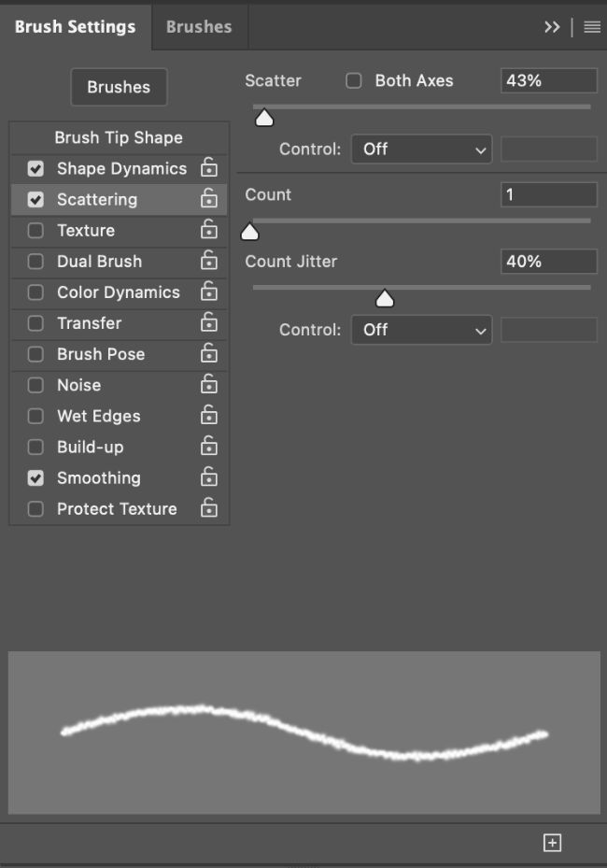Click the lock icon beside Shape Dynamics

[209, 168]
